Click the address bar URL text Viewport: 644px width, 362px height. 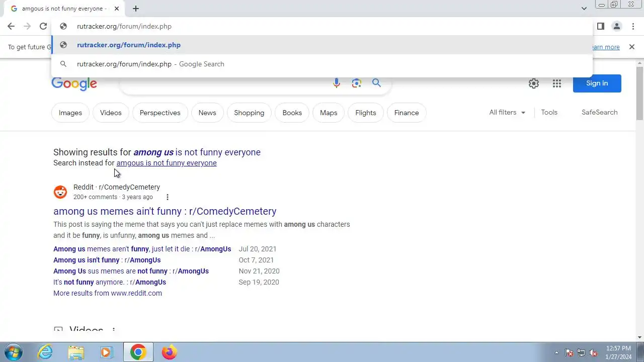(x=124, y=26)
